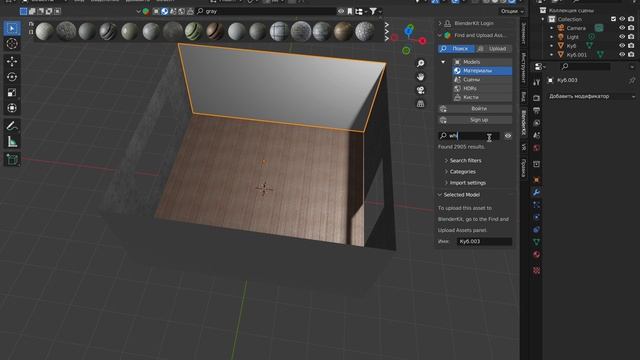Collapse Collection tree in outliner
Viewport: 640px width, 360px height.
pyautogui.click(x=543, y=19)
